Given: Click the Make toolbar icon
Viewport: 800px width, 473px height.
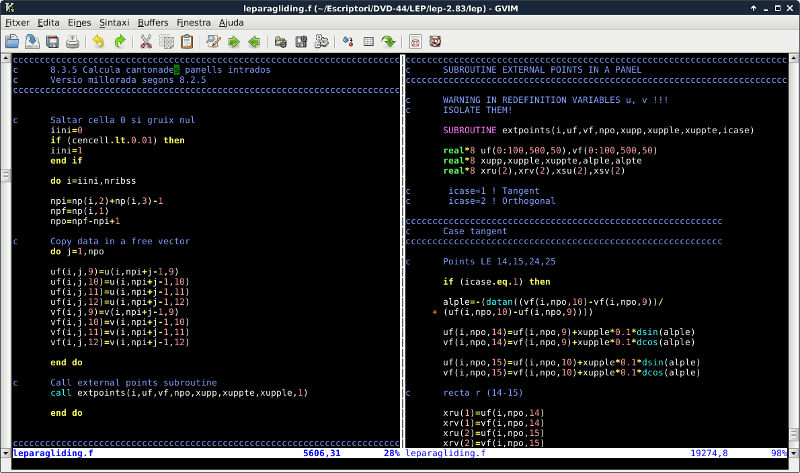Looking at the screenshot, I should (x=348, y=41).
